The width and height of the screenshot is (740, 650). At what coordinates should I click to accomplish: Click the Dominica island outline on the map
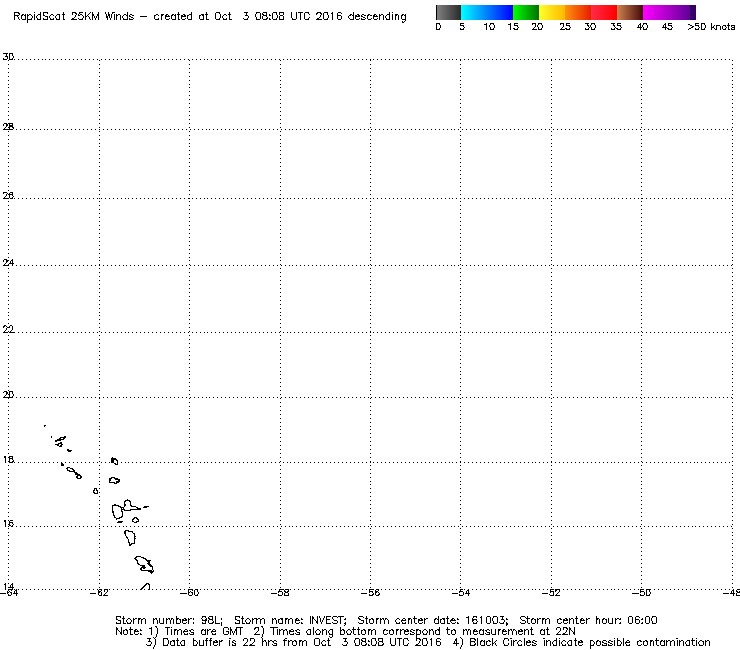(130, 538)
